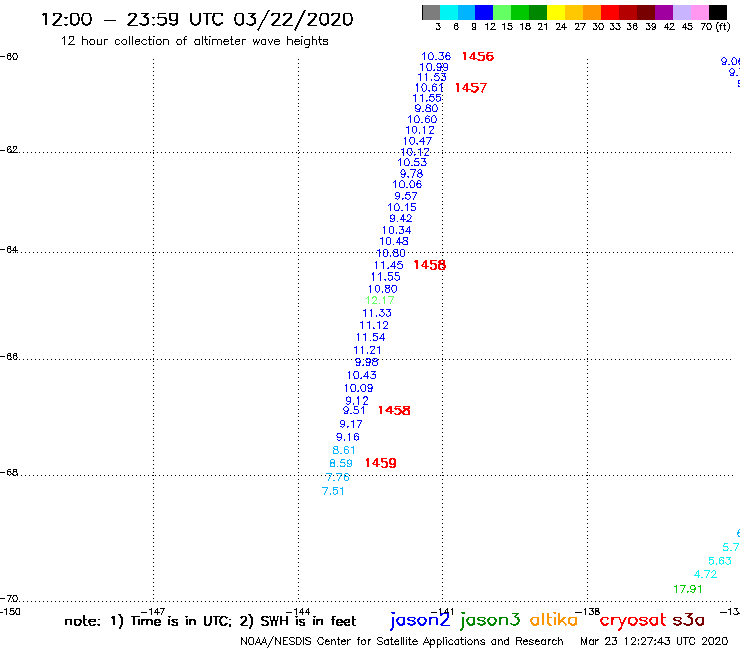Select the wave height reading 11.54
Screen dimensions: 740x650
pos(370,338)
